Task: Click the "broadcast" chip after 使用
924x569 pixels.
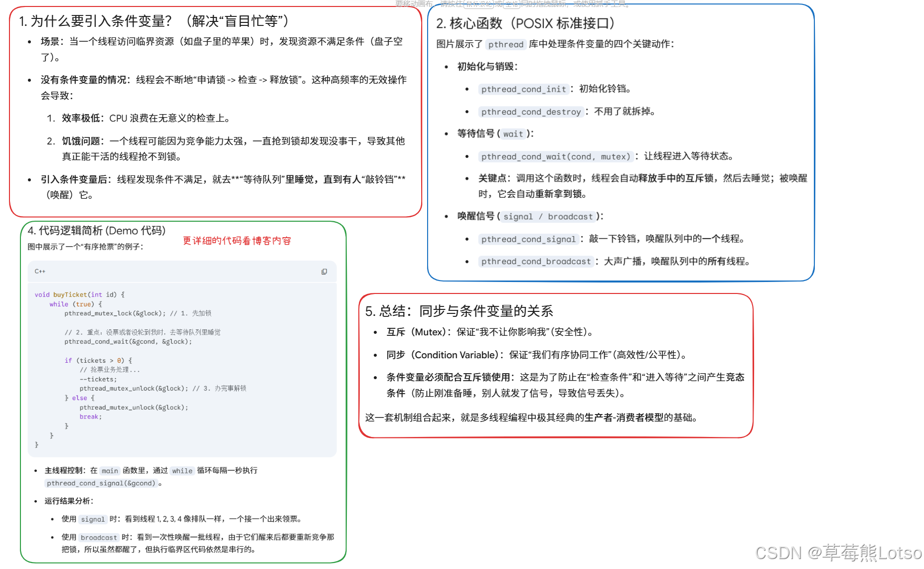Action: click(x=99, y=538)
